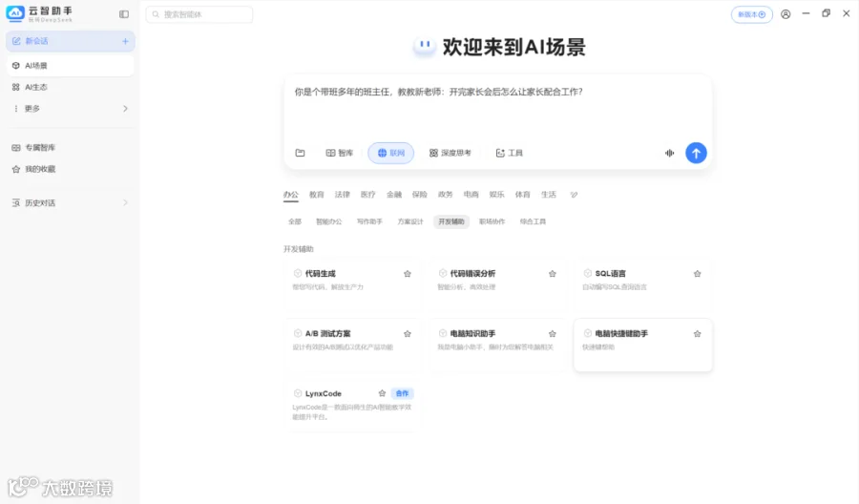Open the 代码错误分析 agent card
This screenshot has width=859, height=504.
(497, 284)
